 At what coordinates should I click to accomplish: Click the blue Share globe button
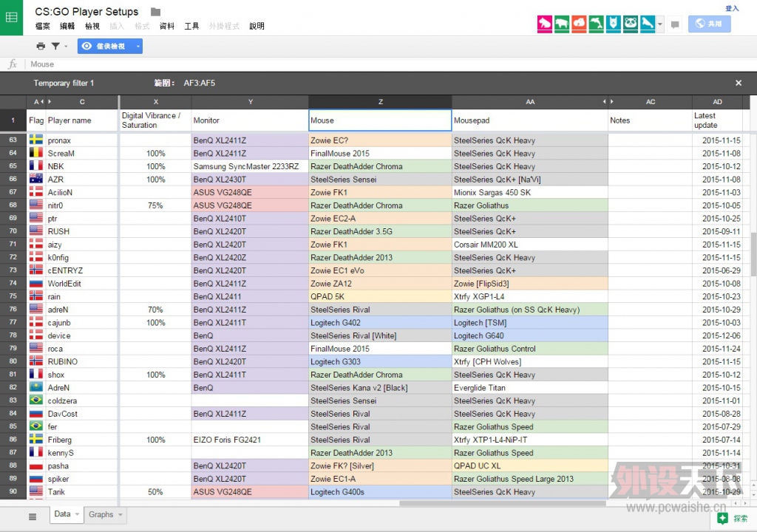pos(709,24)
